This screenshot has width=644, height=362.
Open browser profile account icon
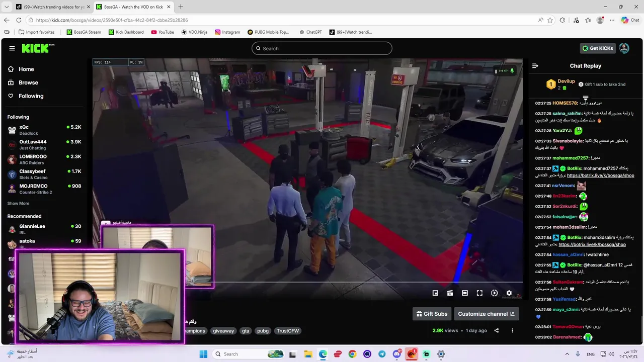click(x=600, y=20)
